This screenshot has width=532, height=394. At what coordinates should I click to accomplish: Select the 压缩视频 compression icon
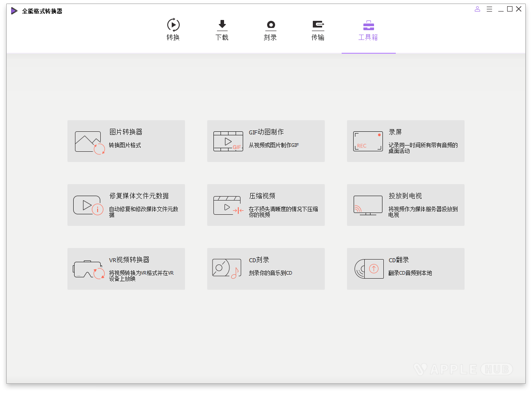point(228,205)
